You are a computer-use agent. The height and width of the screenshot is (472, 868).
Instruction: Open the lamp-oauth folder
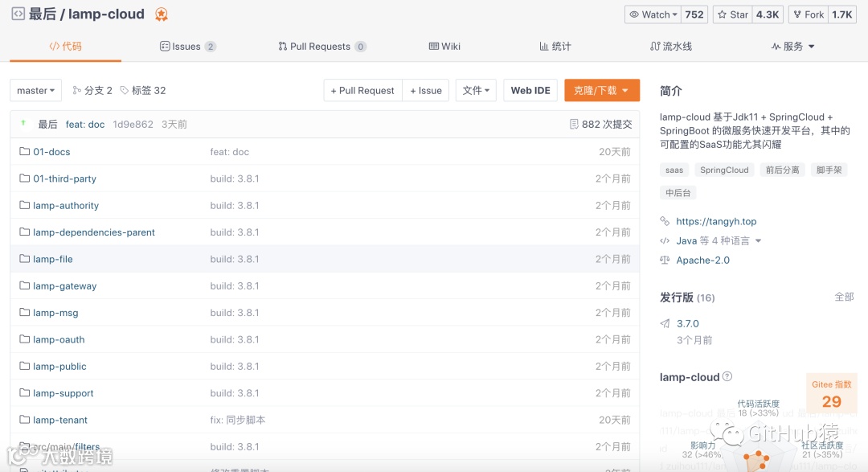59,339
